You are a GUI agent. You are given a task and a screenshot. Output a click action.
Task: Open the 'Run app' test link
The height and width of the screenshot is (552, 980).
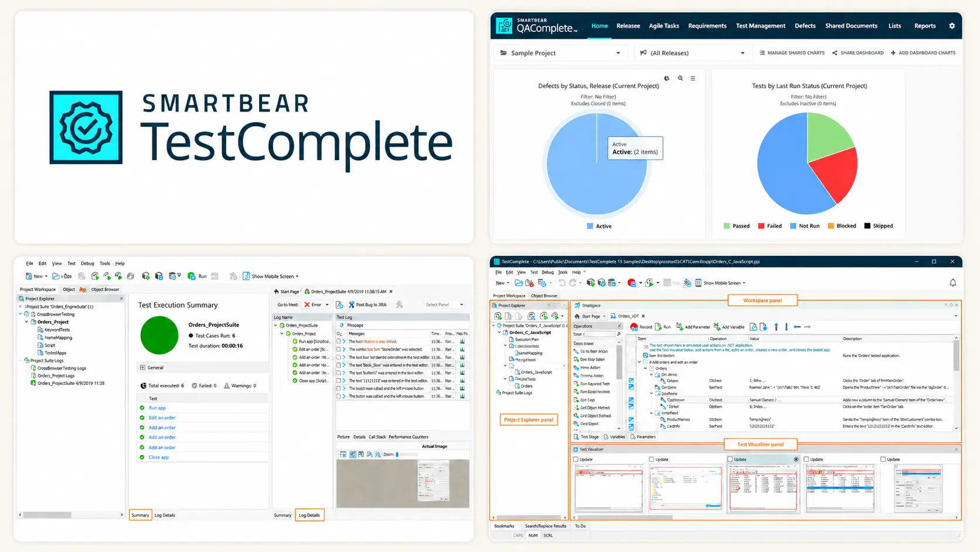(157, 408)
